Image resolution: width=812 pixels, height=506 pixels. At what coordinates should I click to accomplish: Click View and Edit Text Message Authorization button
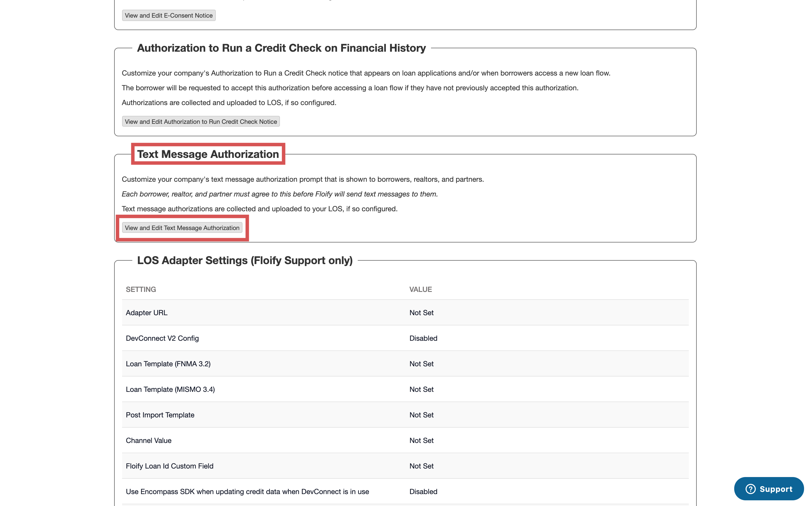pyautogui.click(x=182, y=228)
